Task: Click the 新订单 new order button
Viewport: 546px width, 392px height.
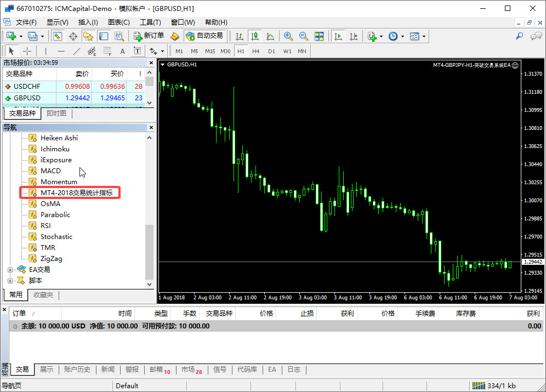Action: [x=149, y=36]
